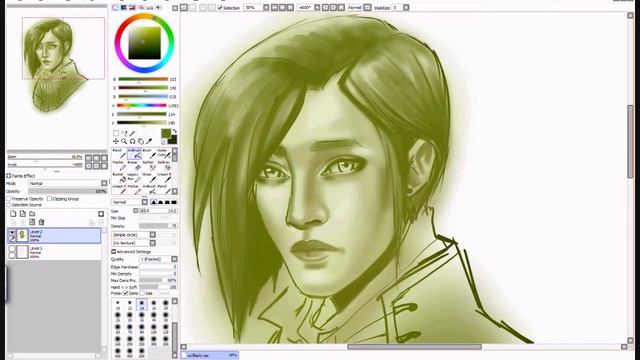Collapse the Advanced Settings section

(113, 251)
